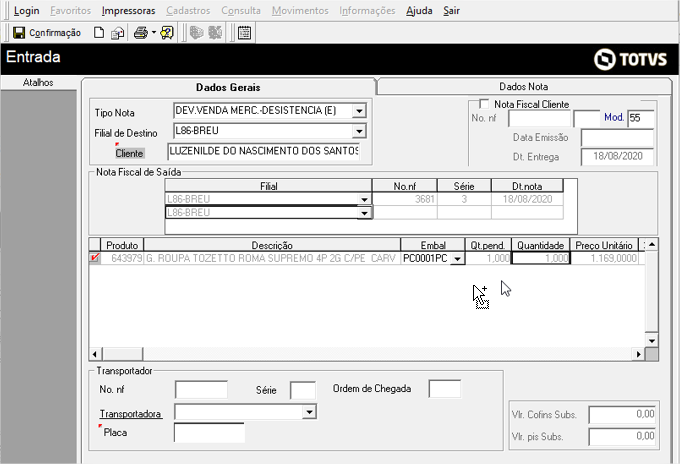The image size is (680, 464).
Task: Click the TOTVS logo
Action: tap(630, 59)
